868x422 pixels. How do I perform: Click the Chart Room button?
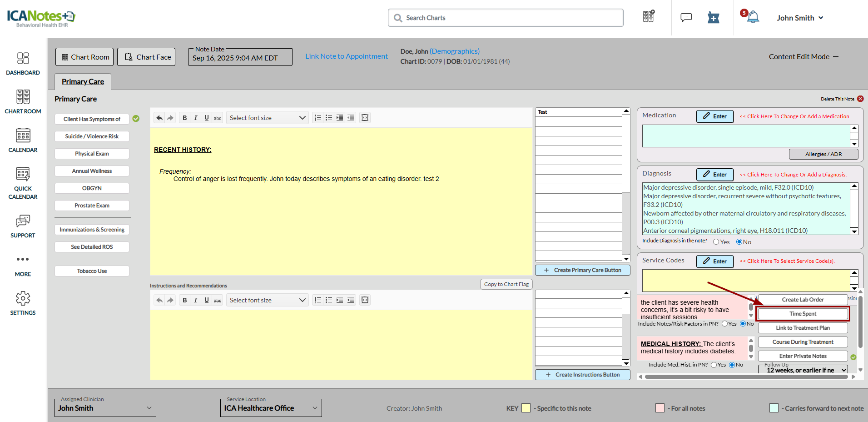tap(85, 57)
